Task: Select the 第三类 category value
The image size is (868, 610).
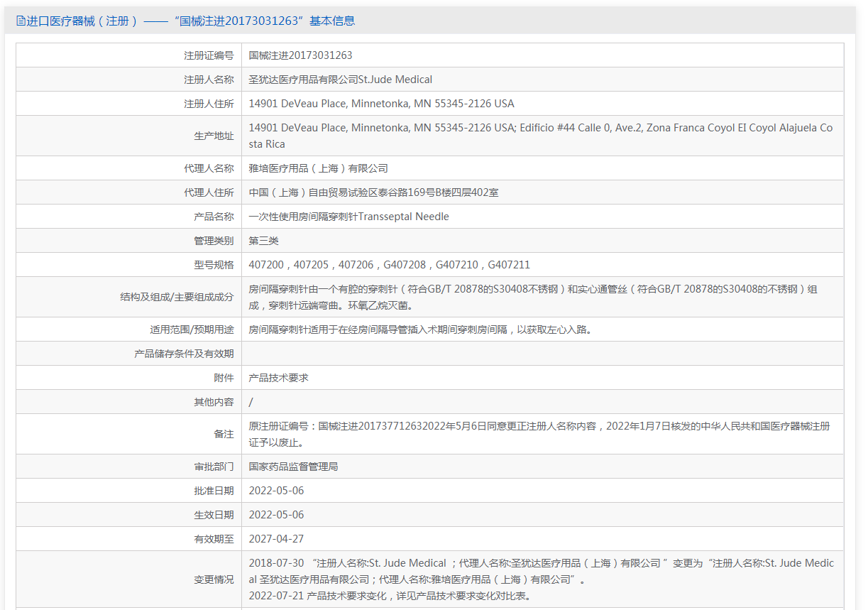Action: pos(263,241)
